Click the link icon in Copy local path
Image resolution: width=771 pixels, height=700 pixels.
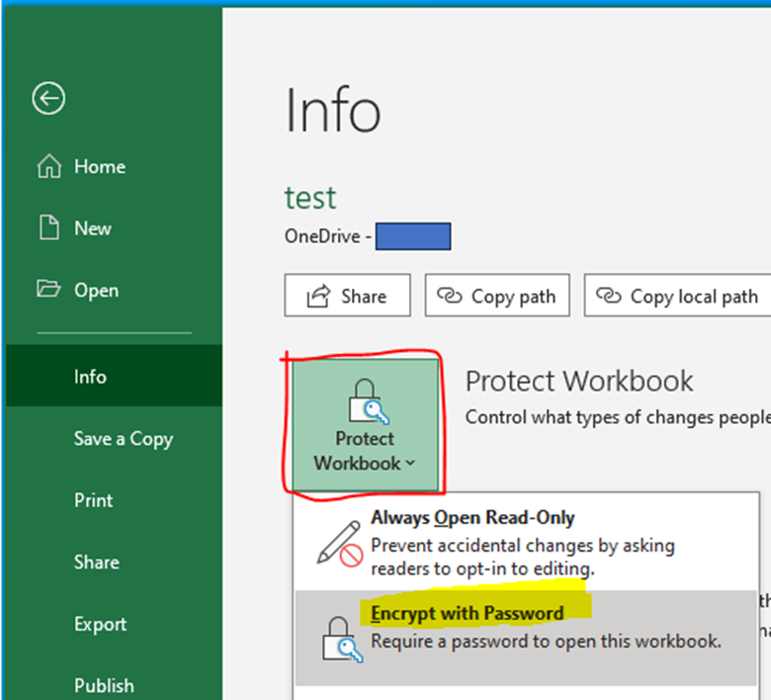(x=609, y=296)
